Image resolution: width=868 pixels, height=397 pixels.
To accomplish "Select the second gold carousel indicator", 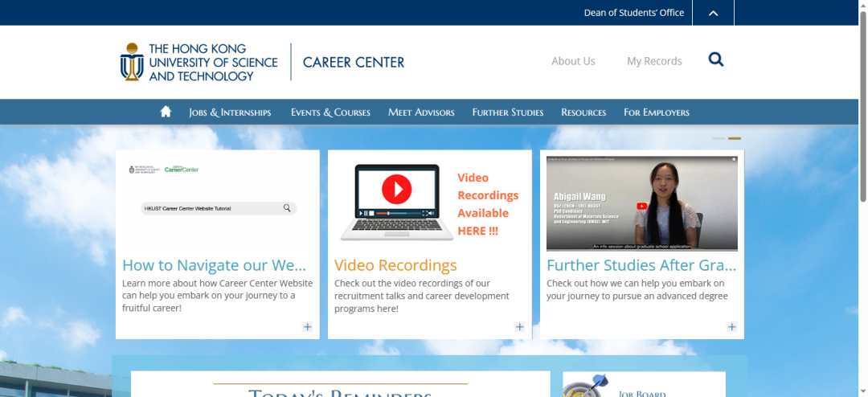I will point(734,138).
